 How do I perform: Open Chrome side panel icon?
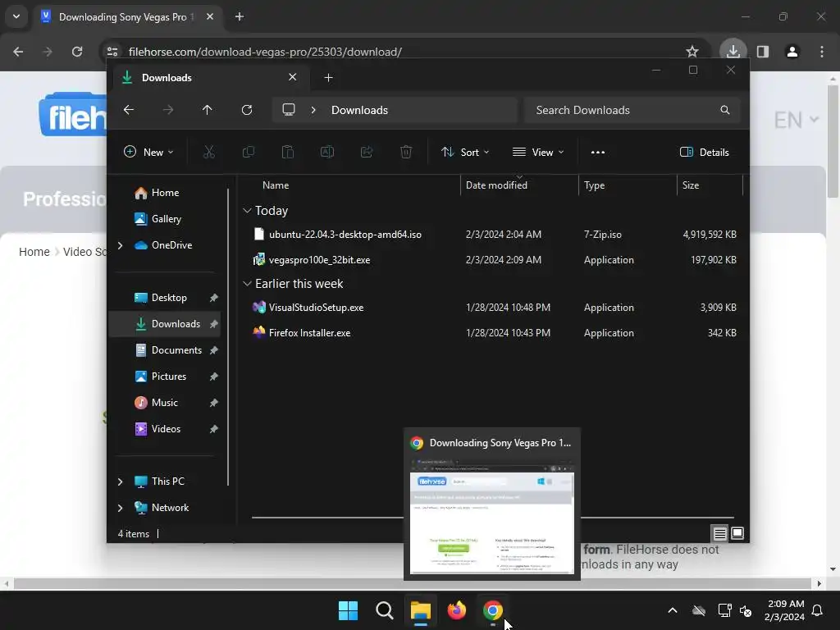click(763, 52)
